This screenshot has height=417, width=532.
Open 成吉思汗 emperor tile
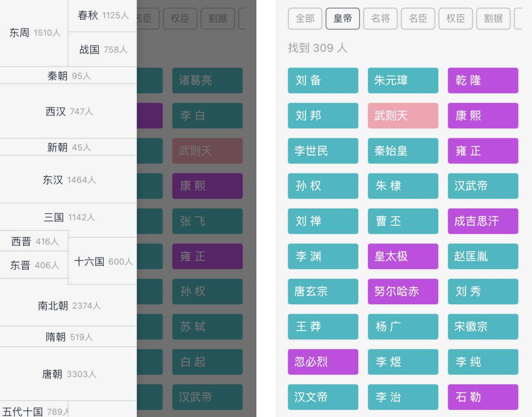[x=482, y=221]
